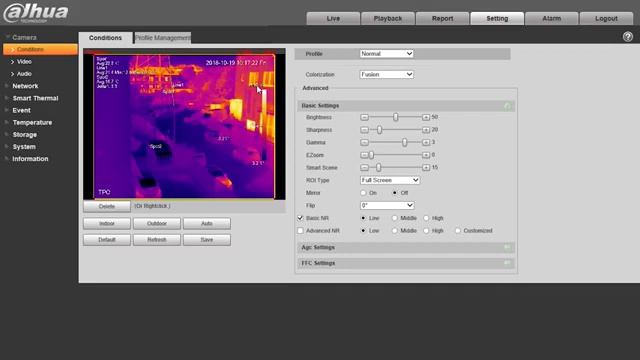Decrease Sharpness with minus icon
Screen dimensions: 640x360
tap(364, 130)
